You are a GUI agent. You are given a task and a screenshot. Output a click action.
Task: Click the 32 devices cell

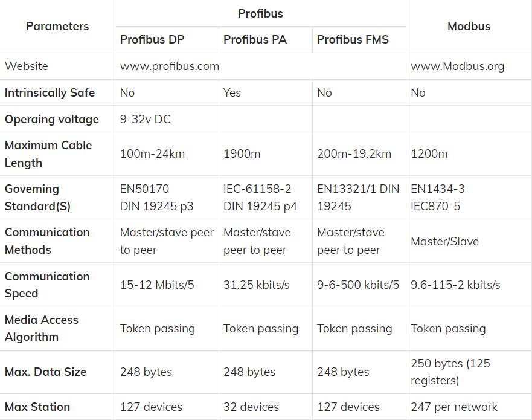point(251,407)
